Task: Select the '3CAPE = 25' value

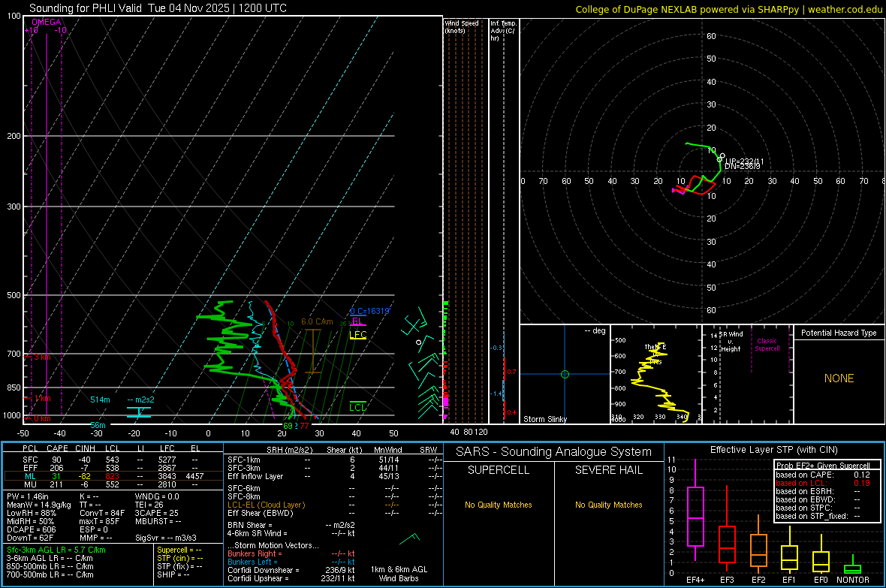Action: (x=156, y=513)
